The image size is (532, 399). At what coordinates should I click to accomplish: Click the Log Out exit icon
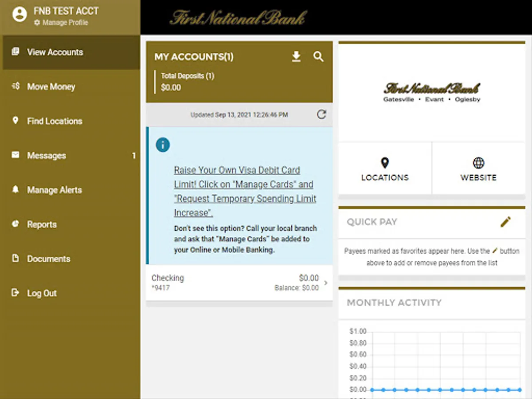(16, 293)
